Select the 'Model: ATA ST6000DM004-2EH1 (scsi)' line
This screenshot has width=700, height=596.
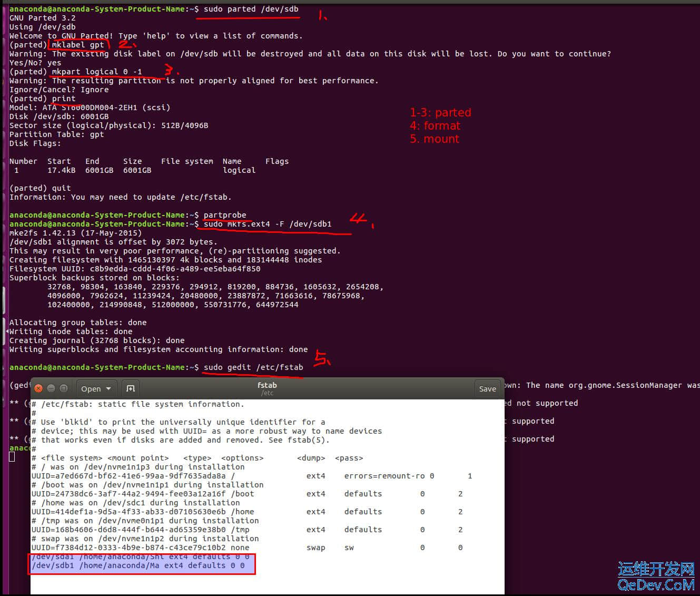tap(90, 108)
